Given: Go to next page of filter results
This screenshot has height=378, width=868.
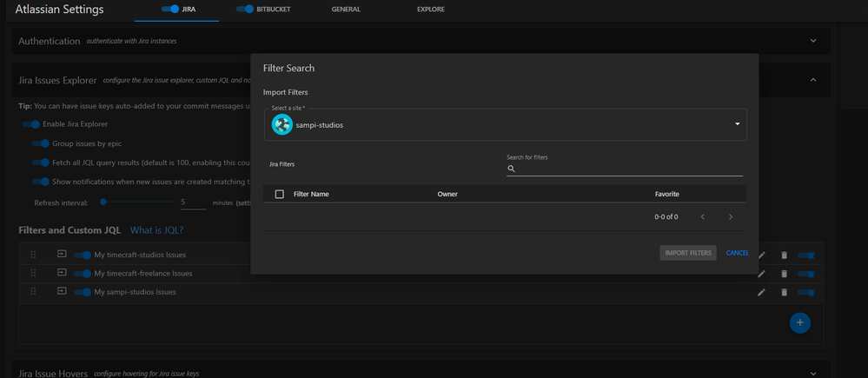Looking at the screenshot, I should [x=731, y=217].
